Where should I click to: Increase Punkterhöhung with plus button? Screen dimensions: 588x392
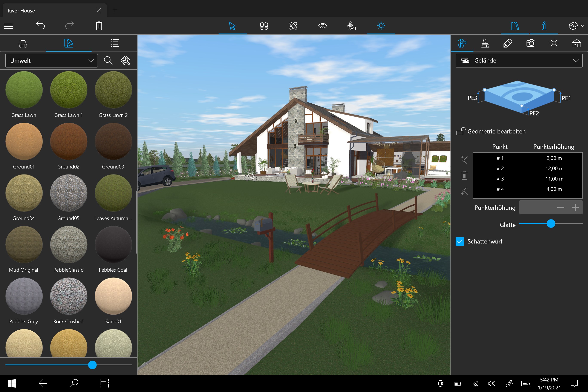click(x=575, y=207)
